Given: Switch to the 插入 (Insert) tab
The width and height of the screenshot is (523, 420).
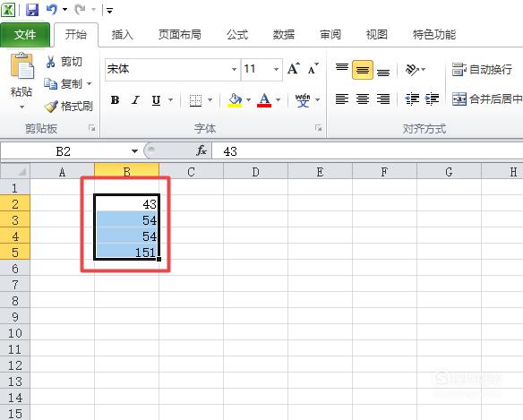Looking at the screenshot, I should 123,34.
